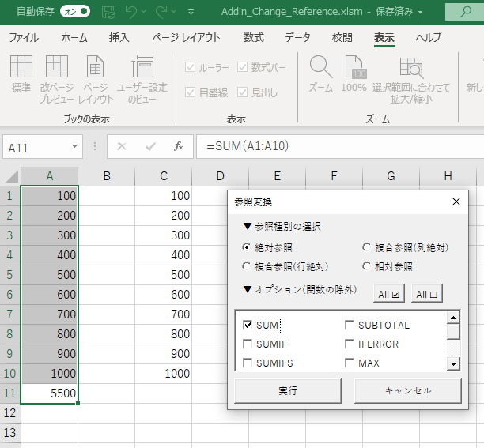Check the MAX checkbox
Screen dimensions: 484x448
(x=350, y=363)
